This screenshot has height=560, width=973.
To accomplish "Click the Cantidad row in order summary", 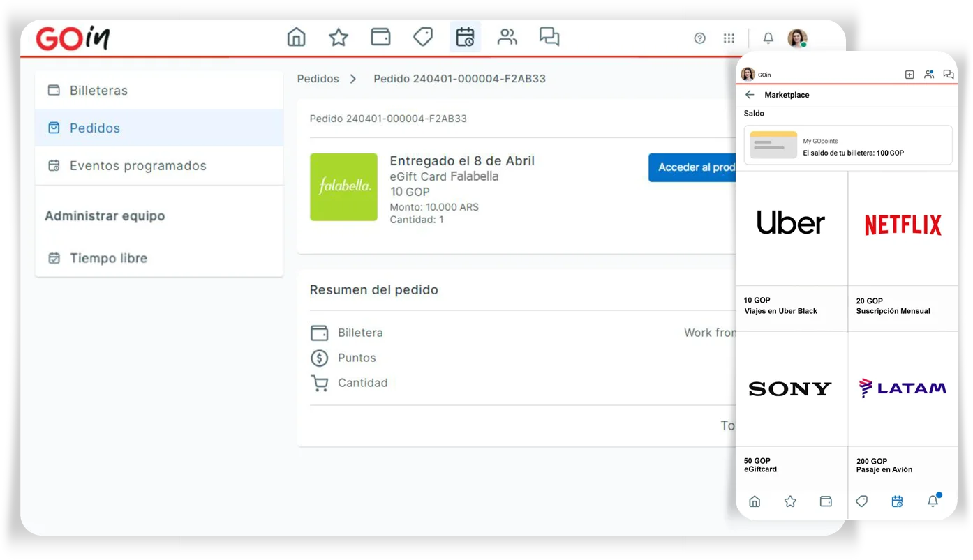I will (x=522, y=383).
